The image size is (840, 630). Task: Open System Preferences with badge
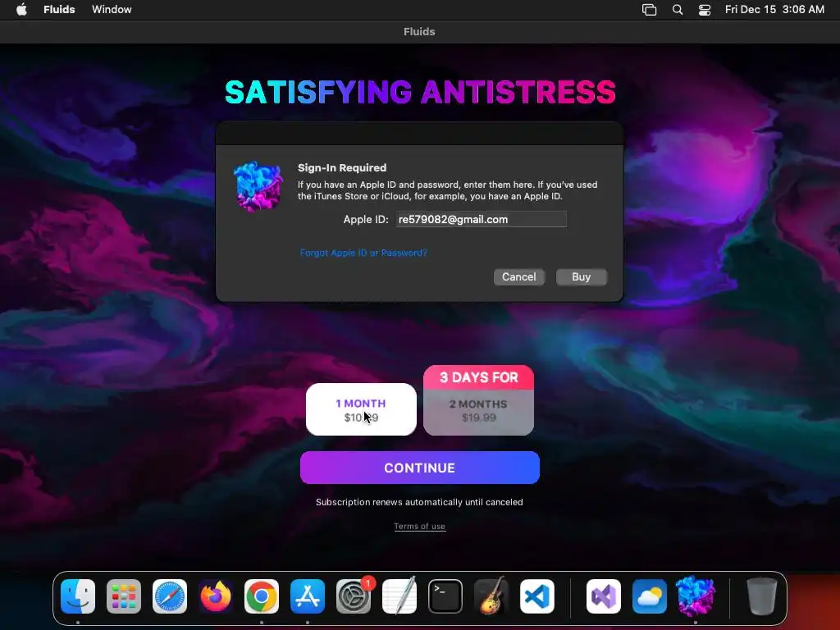point(354,596)
